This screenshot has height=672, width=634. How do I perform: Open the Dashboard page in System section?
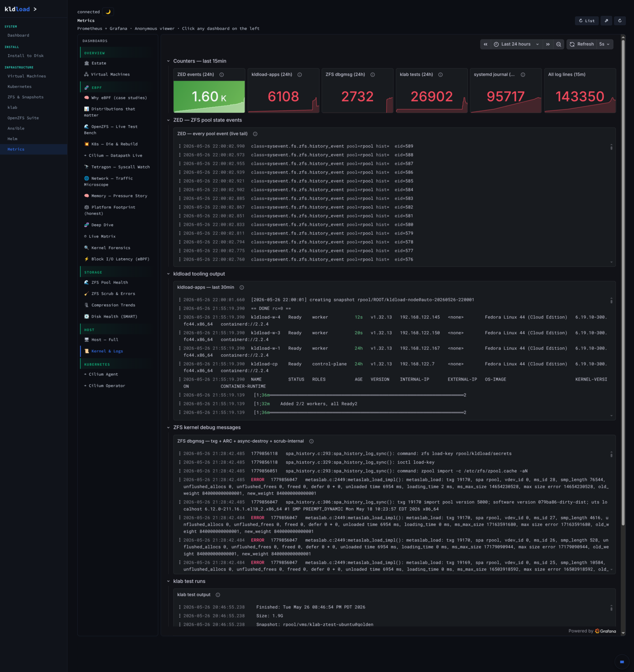tap(18, 35)
